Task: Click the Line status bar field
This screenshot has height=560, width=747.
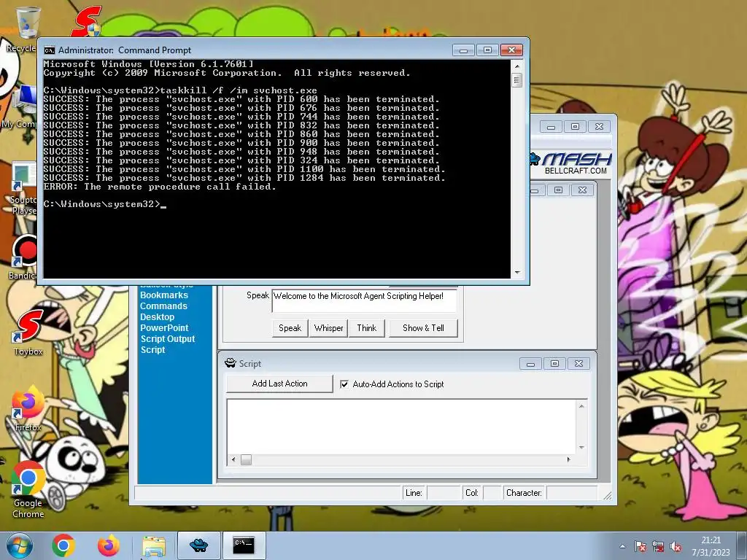Action: point(444,493)
